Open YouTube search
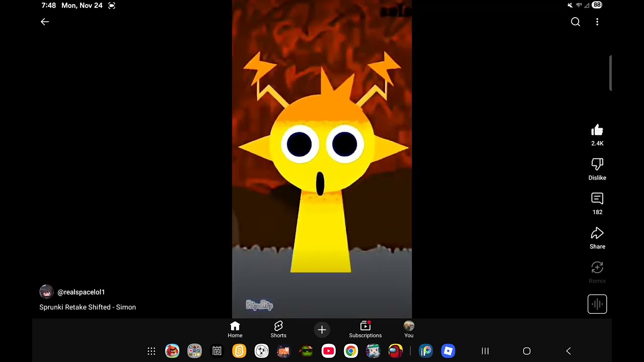This screenshot has height=362, width=644. point(576,22)
